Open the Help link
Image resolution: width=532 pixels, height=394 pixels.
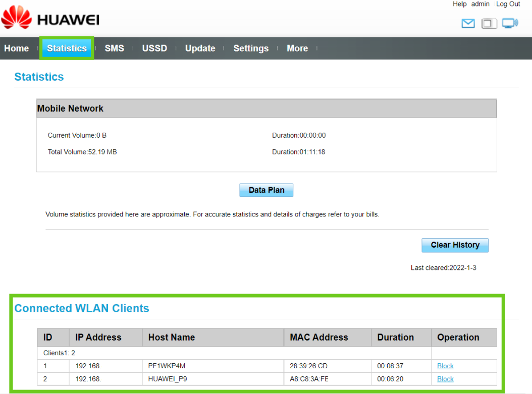(x=459, y=4)
